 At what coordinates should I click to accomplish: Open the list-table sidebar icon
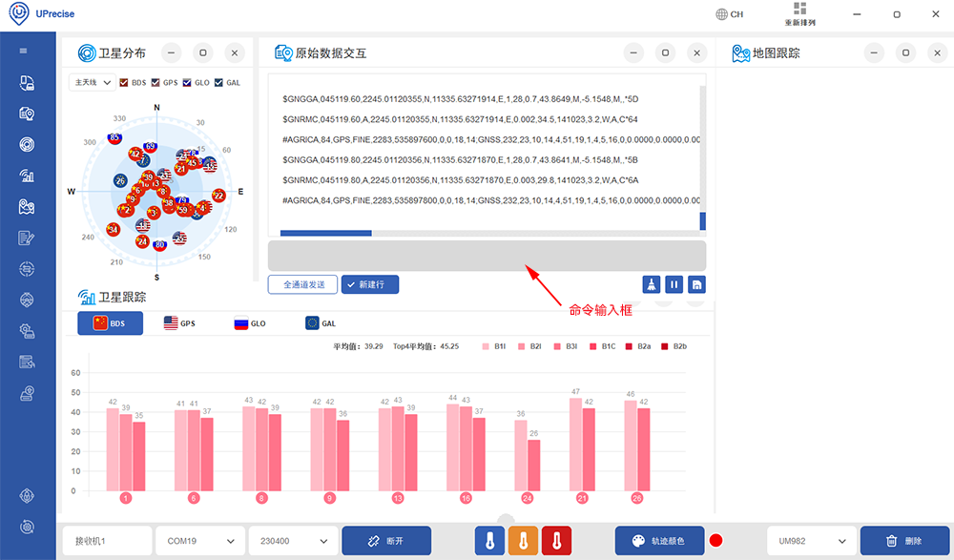(26, 363)
